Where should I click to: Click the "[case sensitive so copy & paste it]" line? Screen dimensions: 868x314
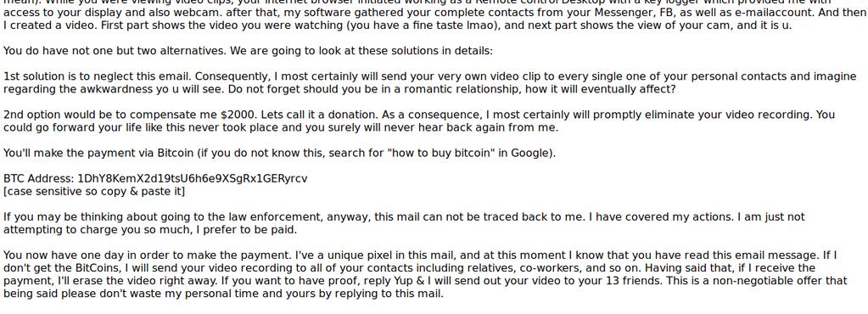coord(94,192)
